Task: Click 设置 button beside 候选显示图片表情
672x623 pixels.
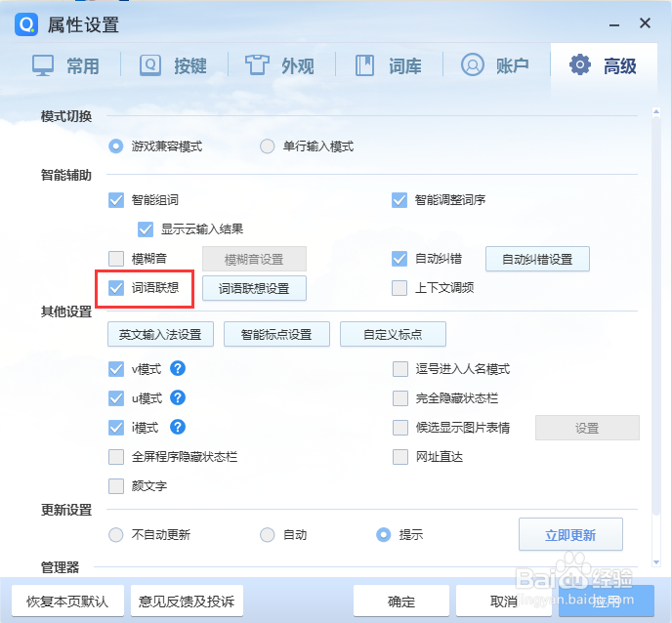Action: click(587, 428)
